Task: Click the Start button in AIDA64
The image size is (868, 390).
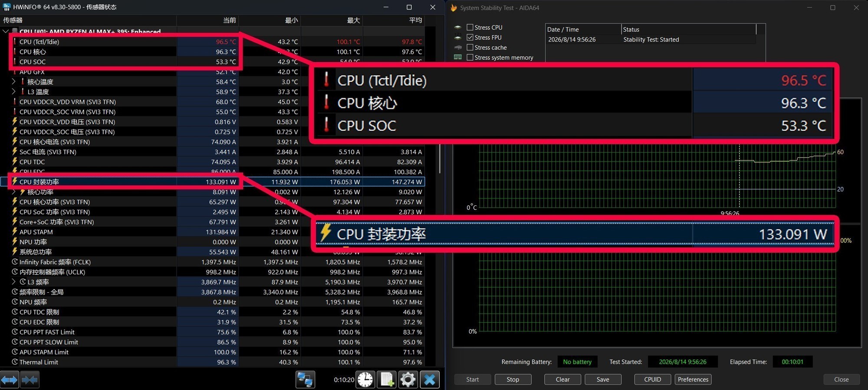Action: [x=473, y=380]
